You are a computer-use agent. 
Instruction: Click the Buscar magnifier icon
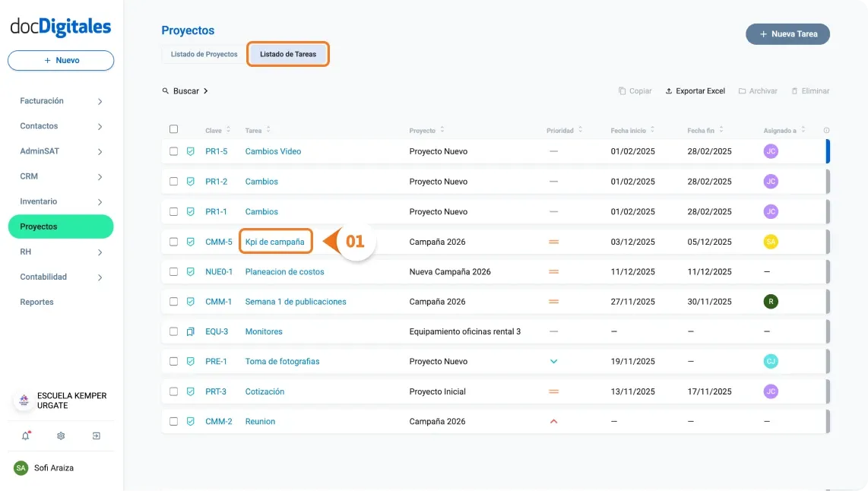pyautogui.click(x=166, y=90)
